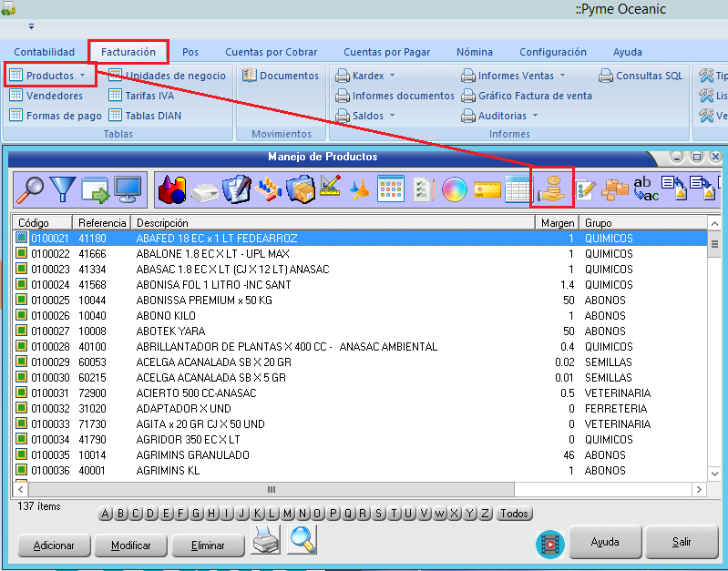Viewport: 728px width, 571px height.
Task: Toggle green marker for product 0100031
Action: click(22, 393)
